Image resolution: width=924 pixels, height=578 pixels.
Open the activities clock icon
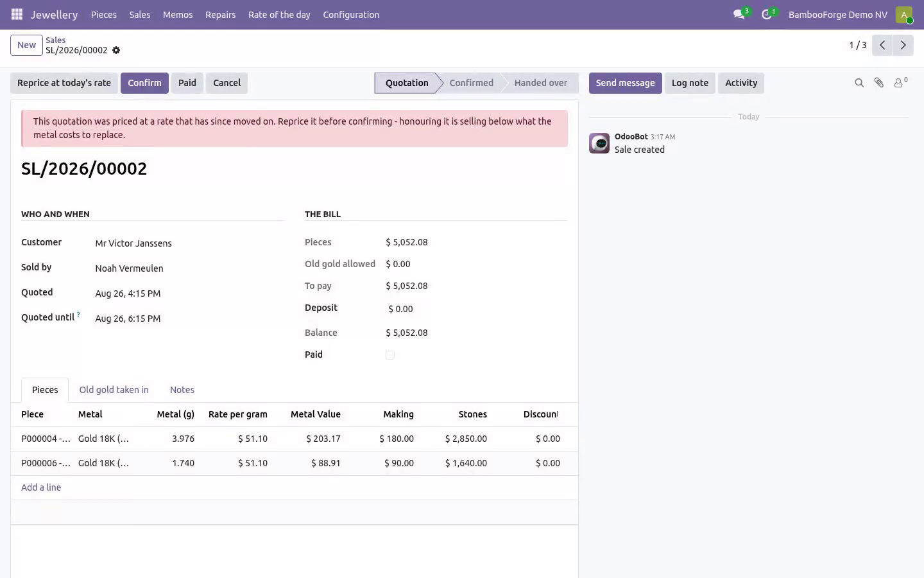click(767, 14)
